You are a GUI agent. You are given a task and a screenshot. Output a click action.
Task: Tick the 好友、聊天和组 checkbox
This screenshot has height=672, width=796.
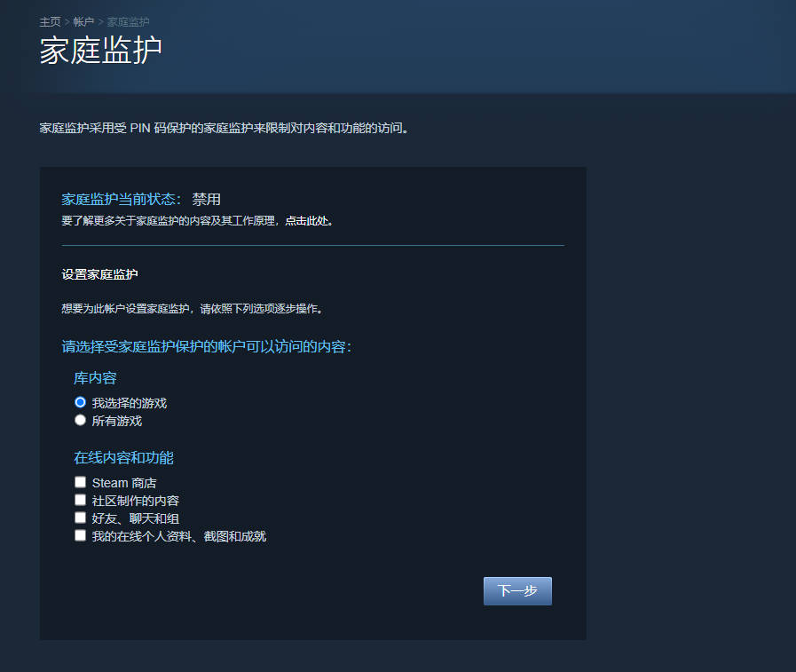[x=80, y=518]
